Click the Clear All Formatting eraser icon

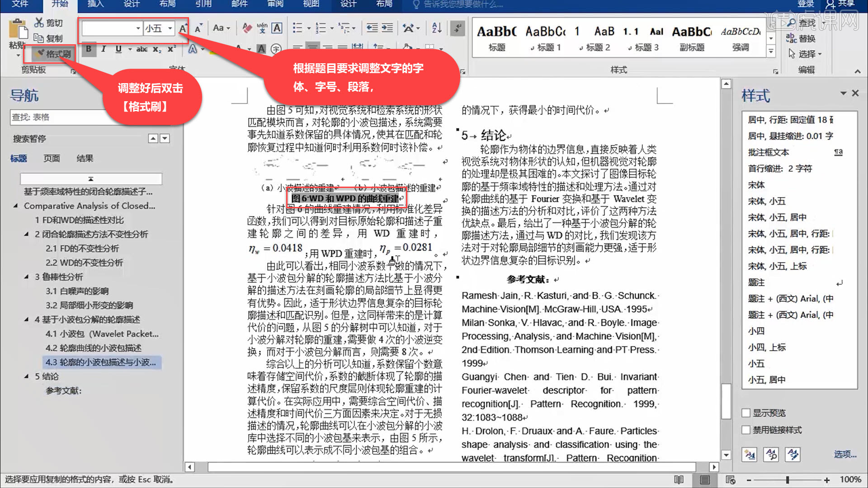pyautogui.click(x=247, y=28)
